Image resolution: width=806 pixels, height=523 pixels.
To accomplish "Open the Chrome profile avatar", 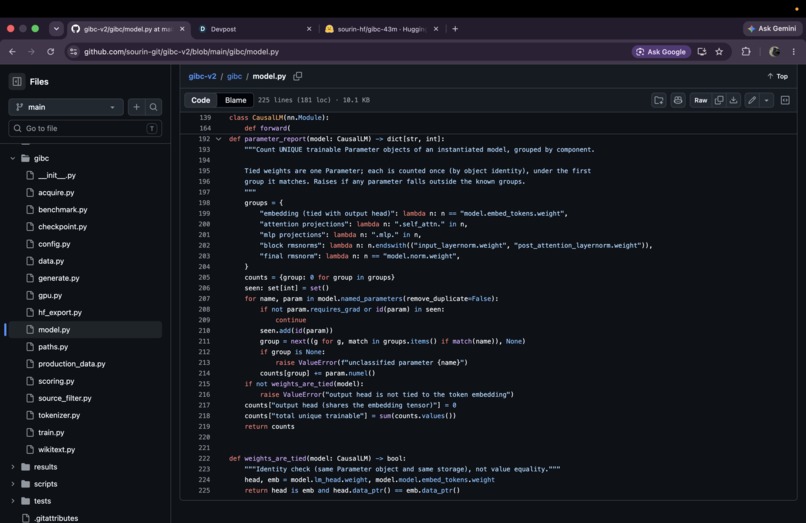I will point(774,51).
